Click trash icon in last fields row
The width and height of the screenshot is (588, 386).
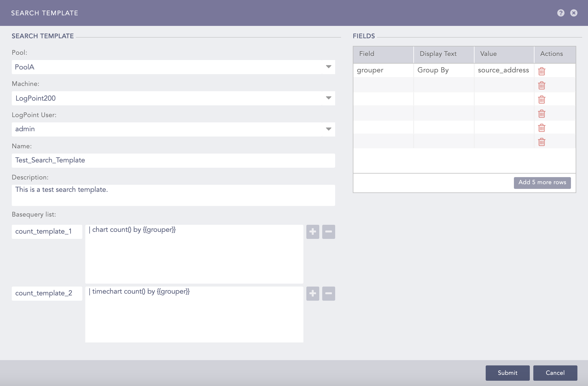tap(542, 142)
